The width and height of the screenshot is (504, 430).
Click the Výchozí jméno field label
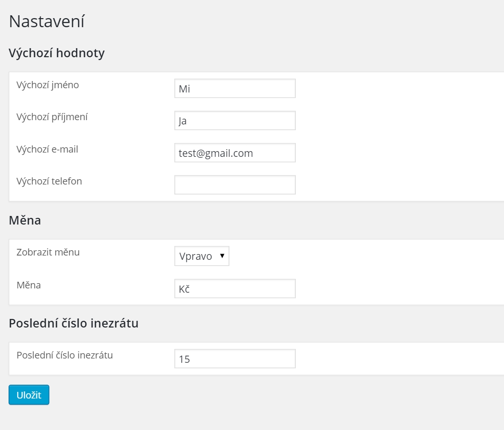[x=48, y=85]
